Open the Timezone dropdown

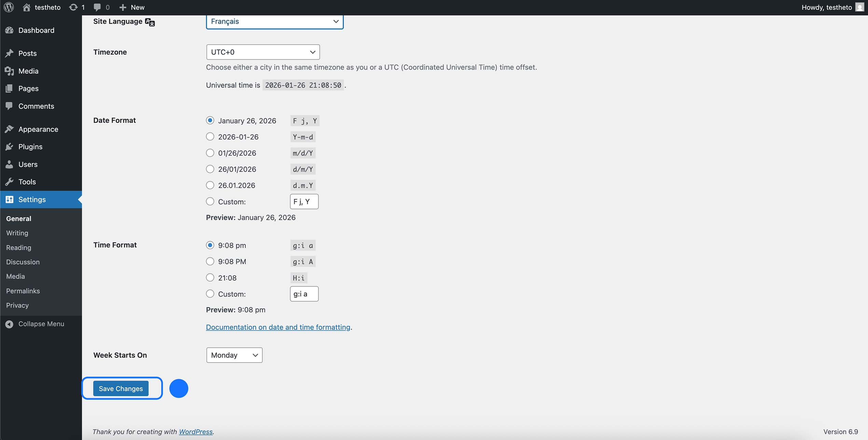[262, 52]
